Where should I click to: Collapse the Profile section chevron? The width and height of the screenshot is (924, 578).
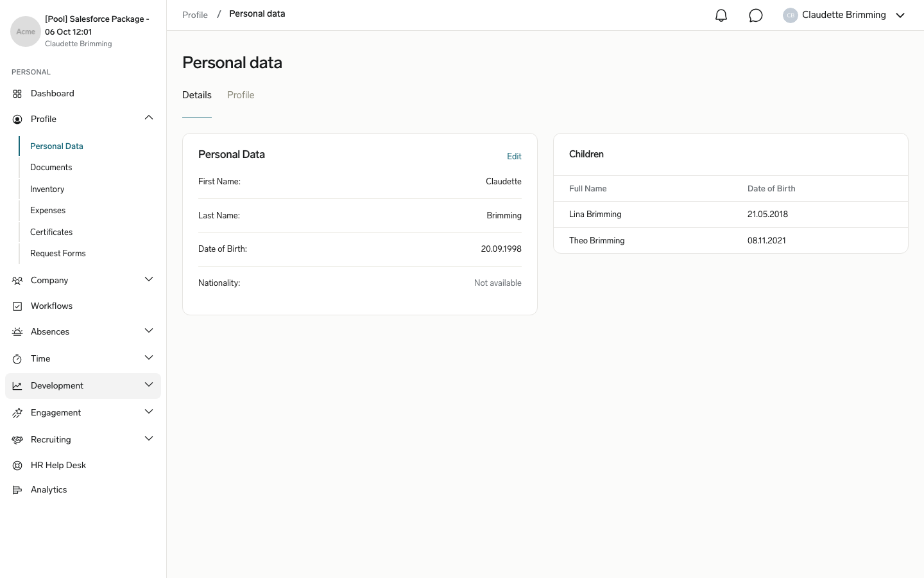tap(149, 118)
